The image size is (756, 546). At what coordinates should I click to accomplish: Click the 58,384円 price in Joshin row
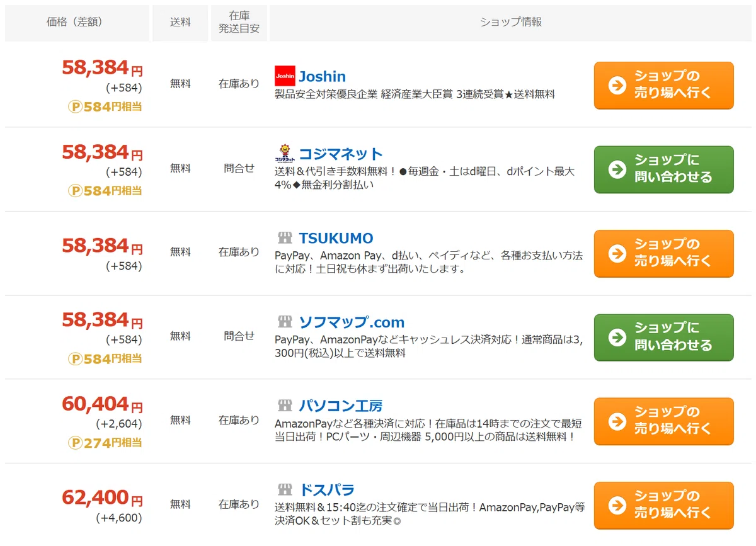(x=102, y=67)
